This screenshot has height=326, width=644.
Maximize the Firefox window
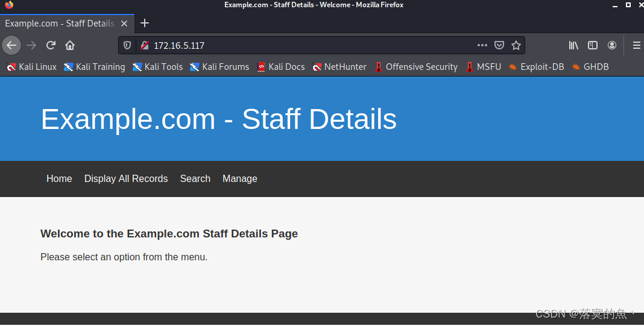click(628, 5)
